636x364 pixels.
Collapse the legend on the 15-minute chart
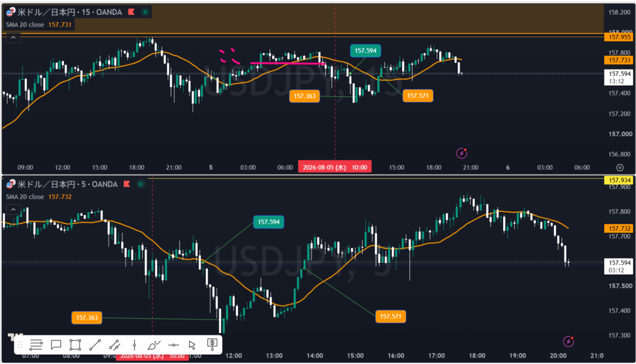pyautogui.click(x=14, y=38)
